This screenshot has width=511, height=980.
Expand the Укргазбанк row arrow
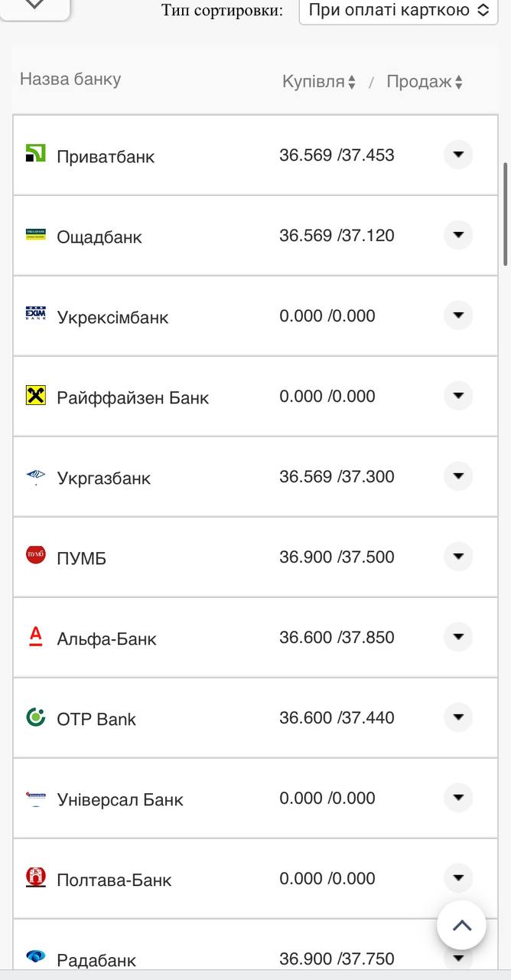point(458,476)
